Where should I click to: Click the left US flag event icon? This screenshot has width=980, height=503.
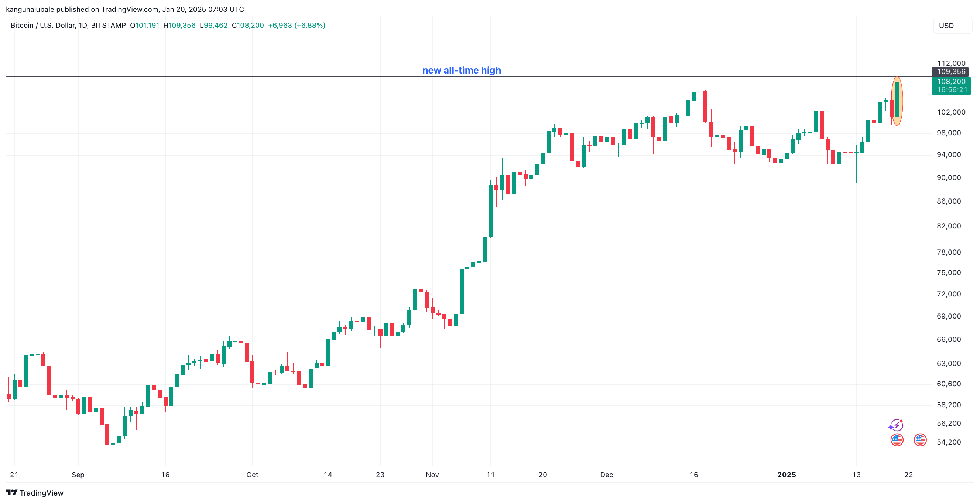click(x=897, y=440)
